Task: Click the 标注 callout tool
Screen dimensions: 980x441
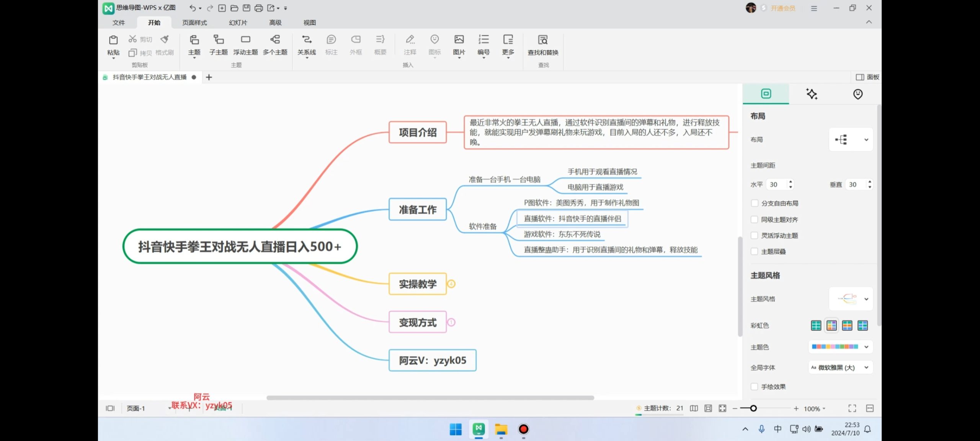Action: coord(331,45)
